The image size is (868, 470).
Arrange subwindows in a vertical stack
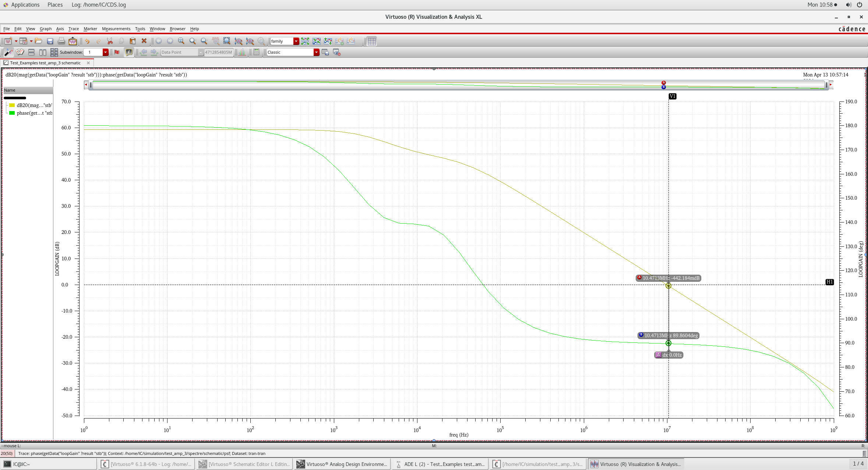(31, 52)
